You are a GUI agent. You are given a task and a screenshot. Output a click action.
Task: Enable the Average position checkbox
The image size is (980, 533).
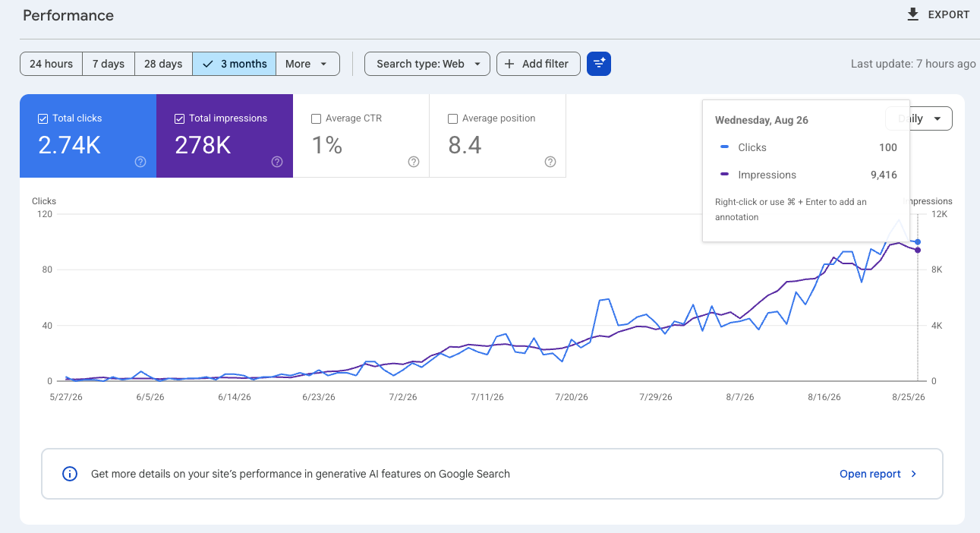click(x=452, y=118)
